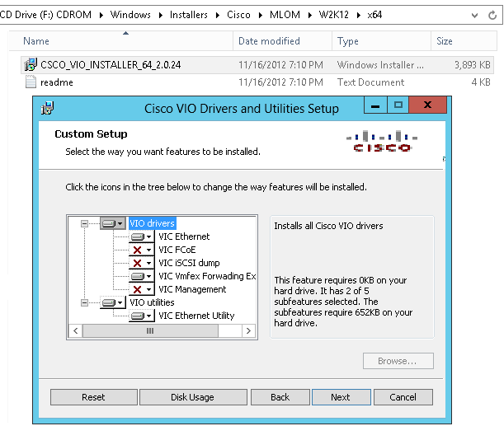Click Windows segment in address bar

pos(130,15)
